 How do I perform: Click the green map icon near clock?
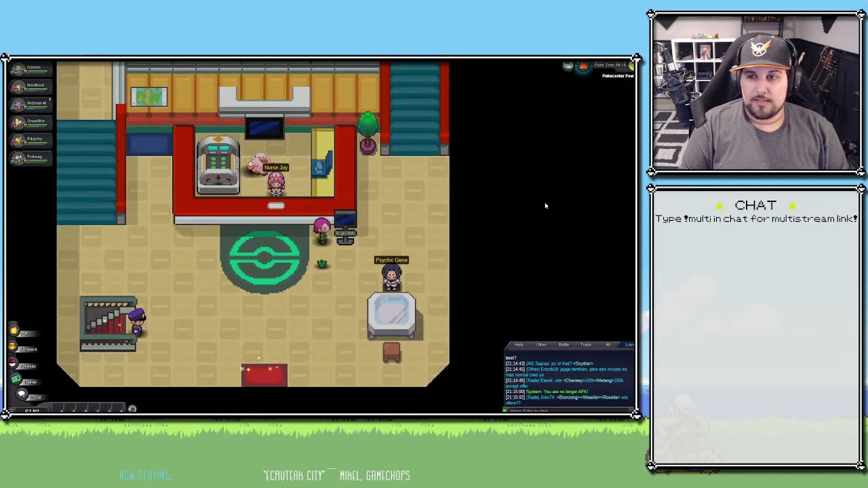[568, 66]
